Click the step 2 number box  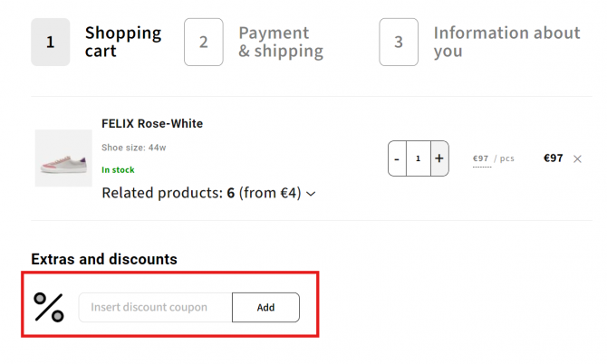coord(204,42)
